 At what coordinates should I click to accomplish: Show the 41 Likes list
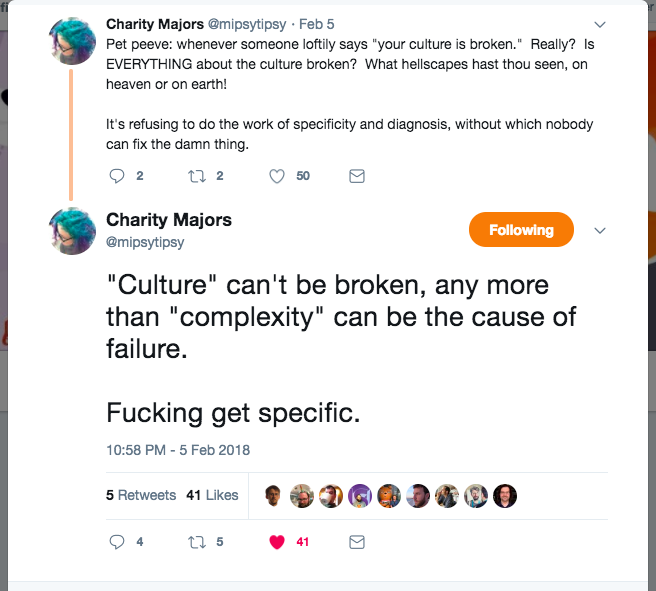pyautogui.click(x=212, y=495)
